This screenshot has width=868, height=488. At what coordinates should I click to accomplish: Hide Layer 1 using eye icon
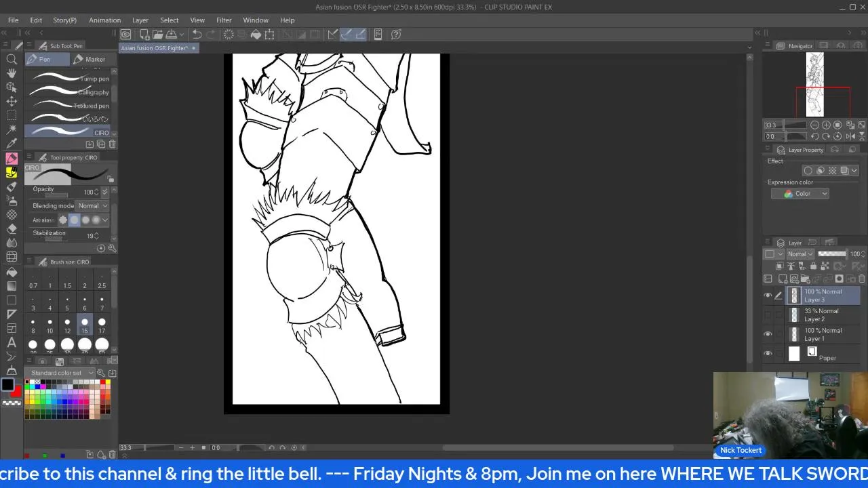point(768,334)
